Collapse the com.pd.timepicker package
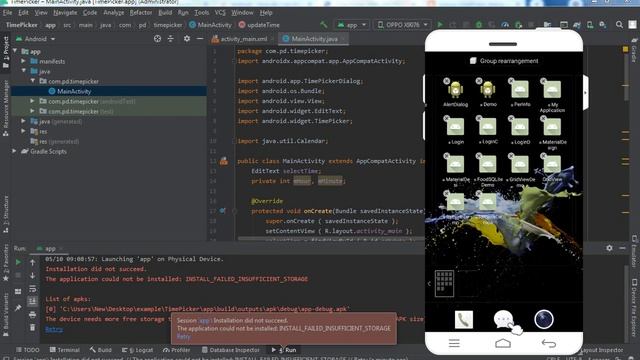The image size is (640, 360). pos(33,81)
